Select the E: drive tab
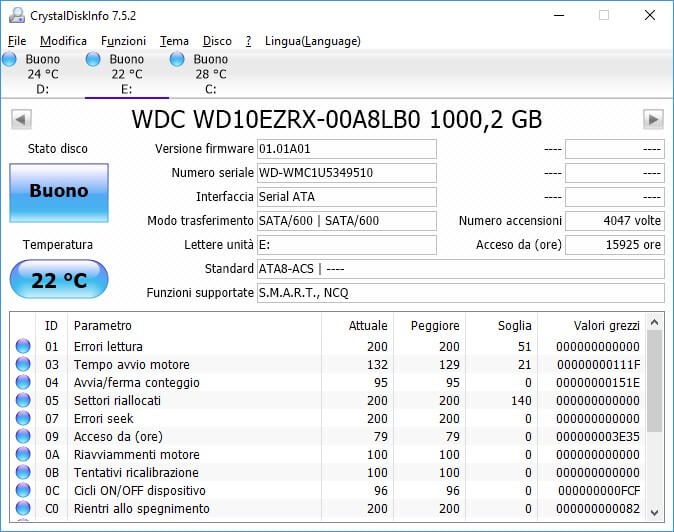This screenshot has width=674, height=532. [127, 74]
